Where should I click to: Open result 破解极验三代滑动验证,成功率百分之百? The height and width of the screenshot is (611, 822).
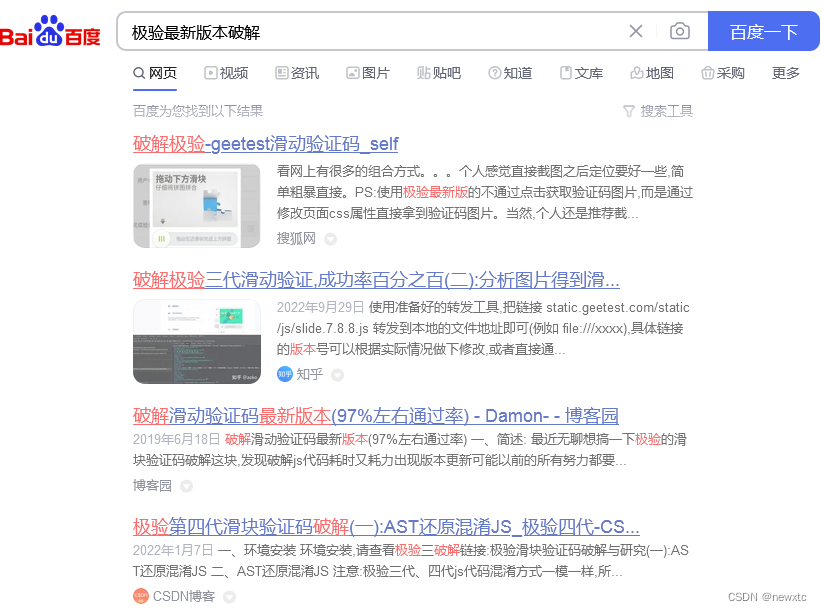(376, 280)
